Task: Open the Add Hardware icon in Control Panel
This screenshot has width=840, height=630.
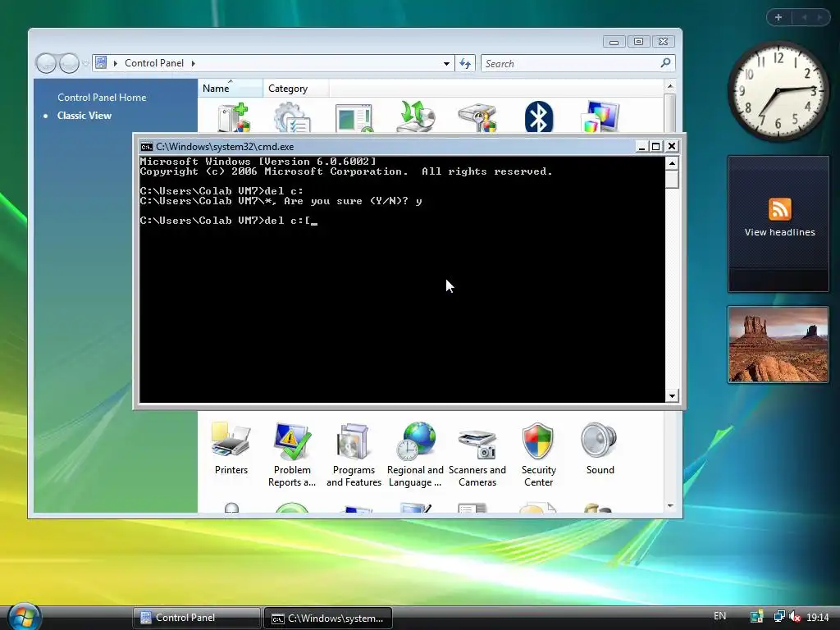Action: (234, 116)
